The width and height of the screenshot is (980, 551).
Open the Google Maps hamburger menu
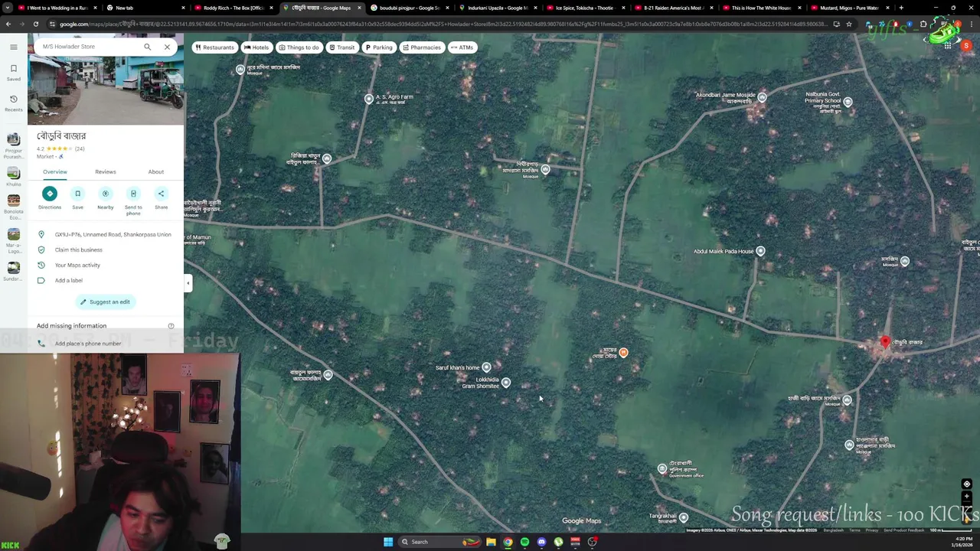[13, 47]
